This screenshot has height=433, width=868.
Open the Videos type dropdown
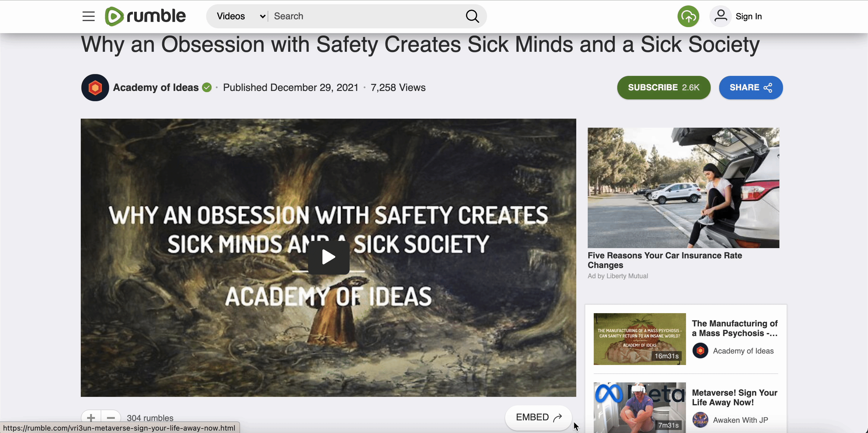point(237,16)
